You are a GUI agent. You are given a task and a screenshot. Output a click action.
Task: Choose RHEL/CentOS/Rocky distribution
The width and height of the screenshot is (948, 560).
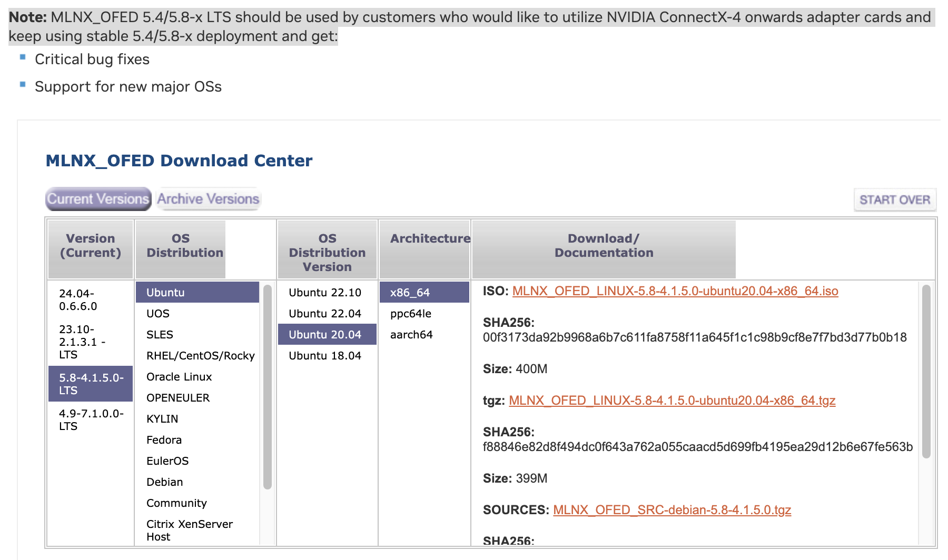pyautogui.click(x=197, y=355)
